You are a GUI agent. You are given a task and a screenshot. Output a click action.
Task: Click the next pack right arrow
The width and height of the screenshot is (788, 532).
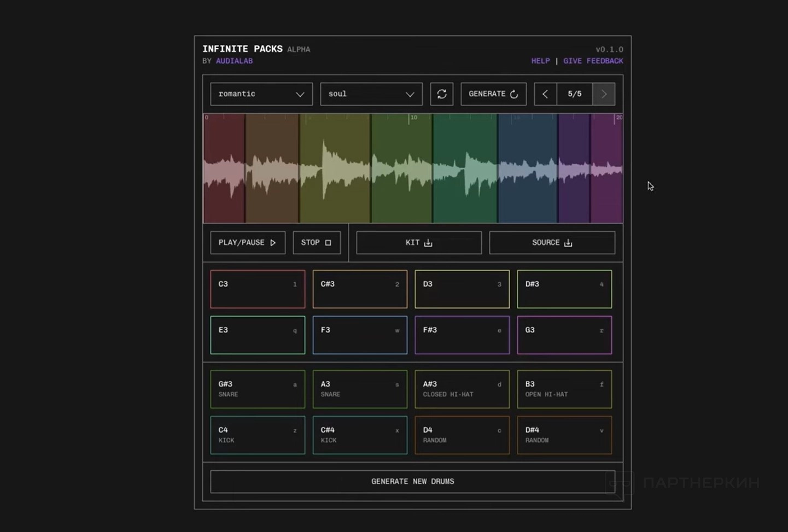[604, 94]
